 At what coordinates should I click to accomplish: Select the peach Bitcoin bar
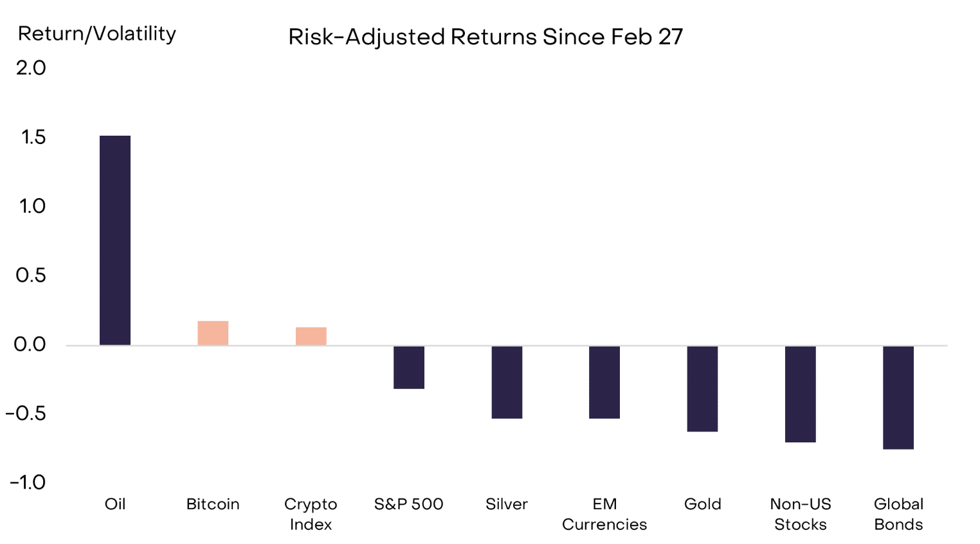pyautogui.click(x=213, y=333)
